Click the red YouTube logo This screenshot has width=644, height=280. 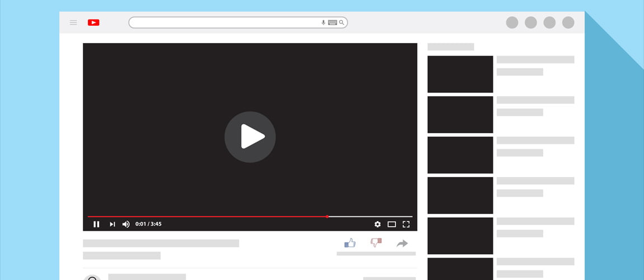tap(94, 22)
